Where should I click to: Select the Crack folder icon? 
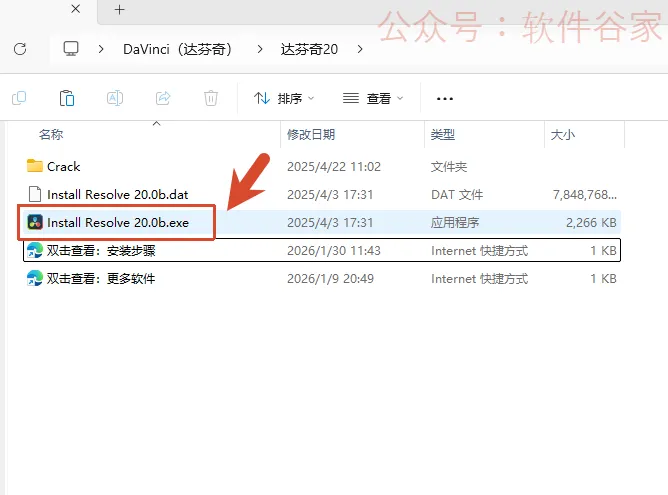pyautogui.click(x=35, y=166)
